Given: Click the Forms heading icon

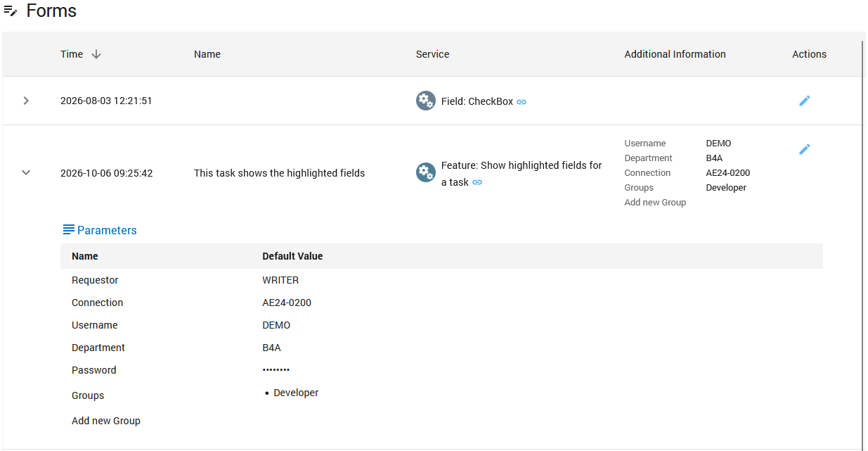Looking at the screenshot, I should click(11, 11).
